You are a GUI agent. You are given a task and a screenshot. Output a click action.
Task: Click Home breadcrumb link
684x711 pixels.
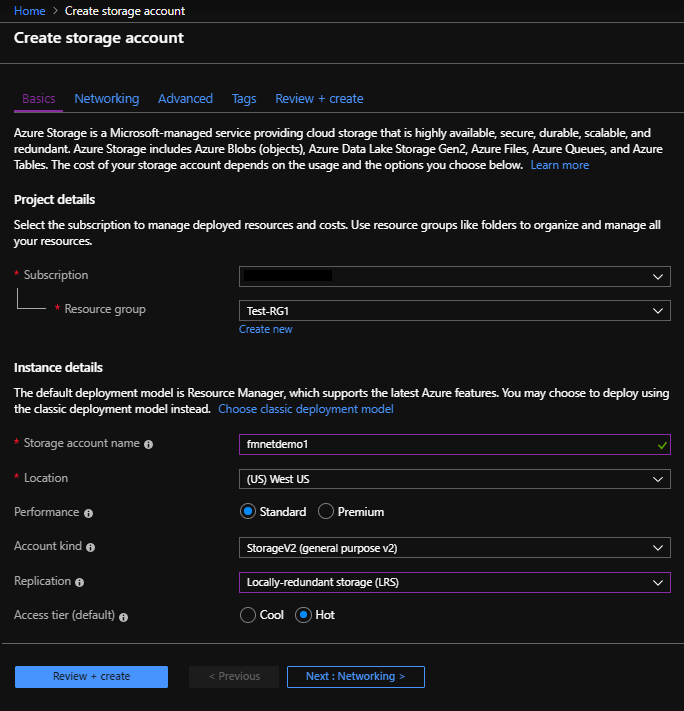click(x=29, y=11)
